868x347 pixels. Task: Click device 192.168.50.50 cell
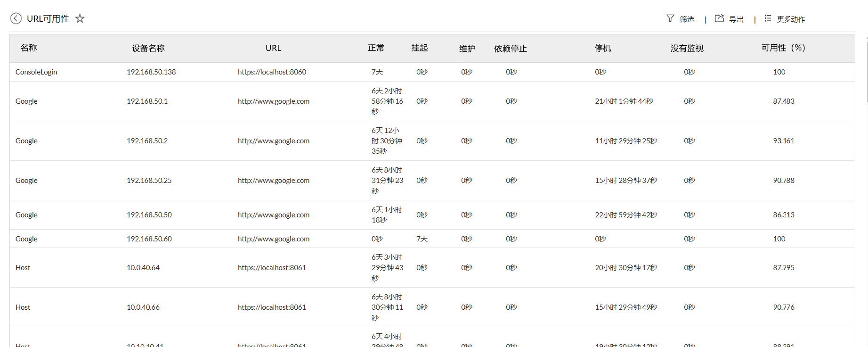click(x=149, y=215)
